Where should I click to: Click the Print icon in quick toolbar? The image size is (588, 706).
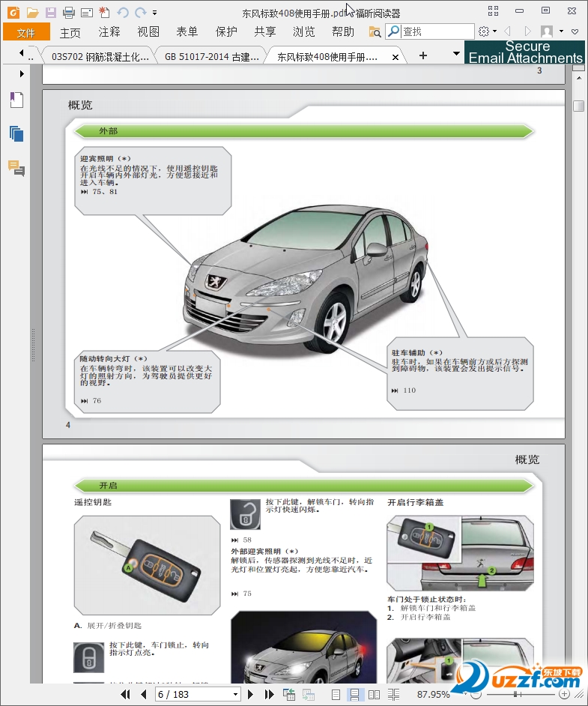pyautogui.click(x=69, y=12)
